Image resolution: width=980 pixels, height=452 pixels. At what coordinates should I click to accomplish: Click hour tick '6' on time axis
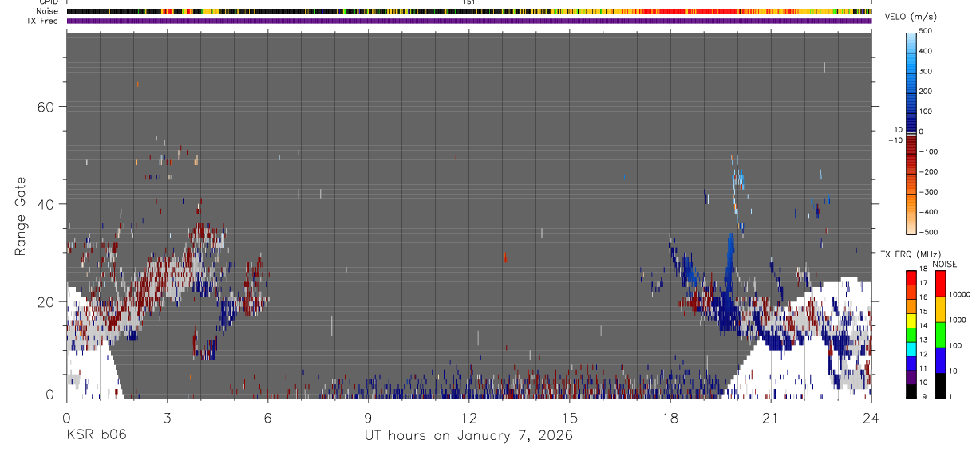(267, 417)
